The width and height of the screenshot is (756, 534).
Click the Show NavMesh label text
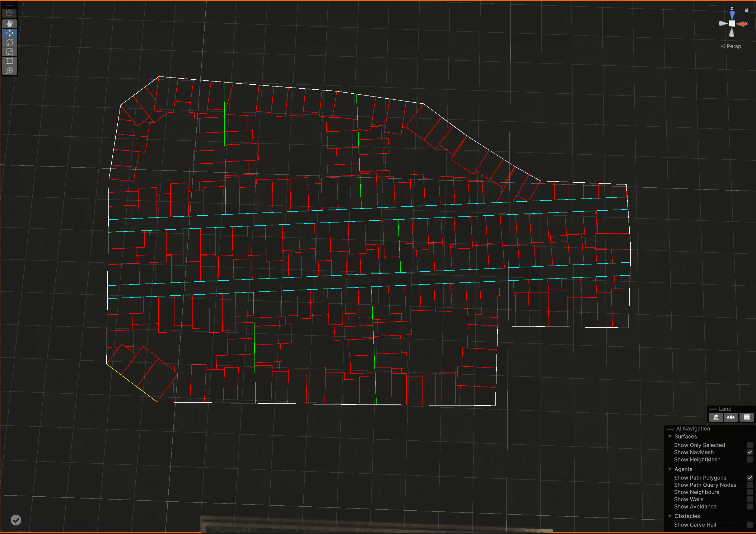(x=694, y=452)
